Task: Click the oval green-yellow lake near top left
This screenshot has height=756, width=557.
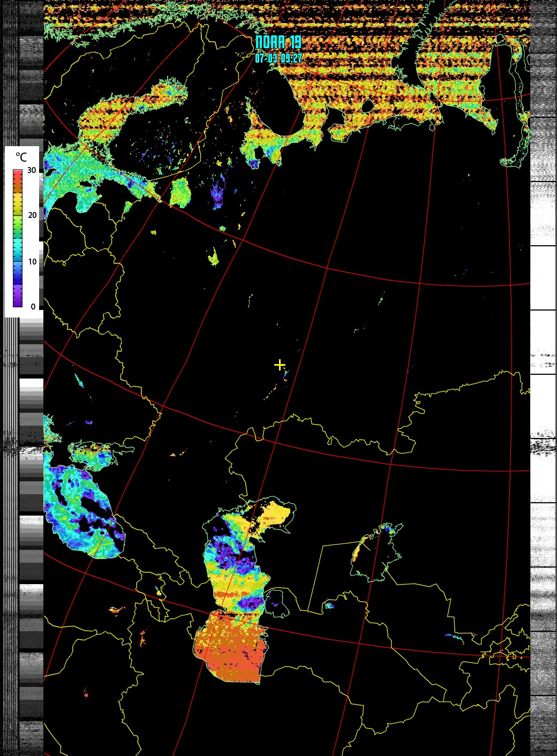Action: tap(180, 193)
